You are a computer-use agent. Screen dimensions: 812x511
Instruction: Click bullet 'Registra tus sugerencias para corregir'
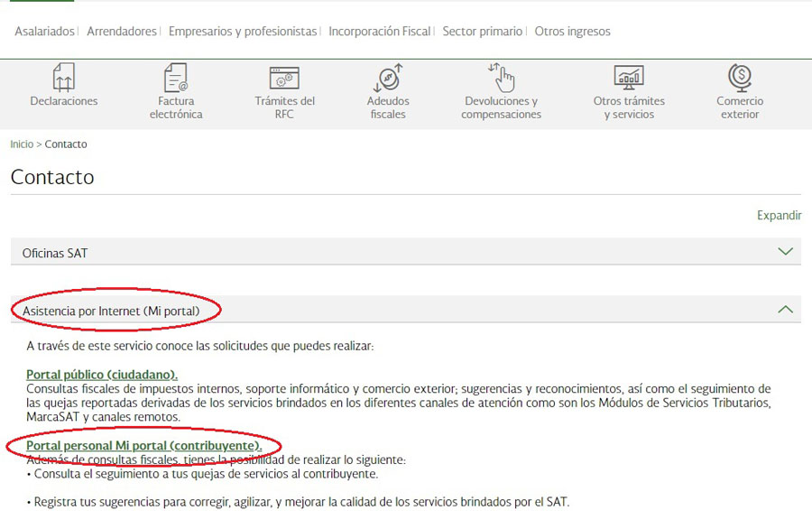click(298, 502)
